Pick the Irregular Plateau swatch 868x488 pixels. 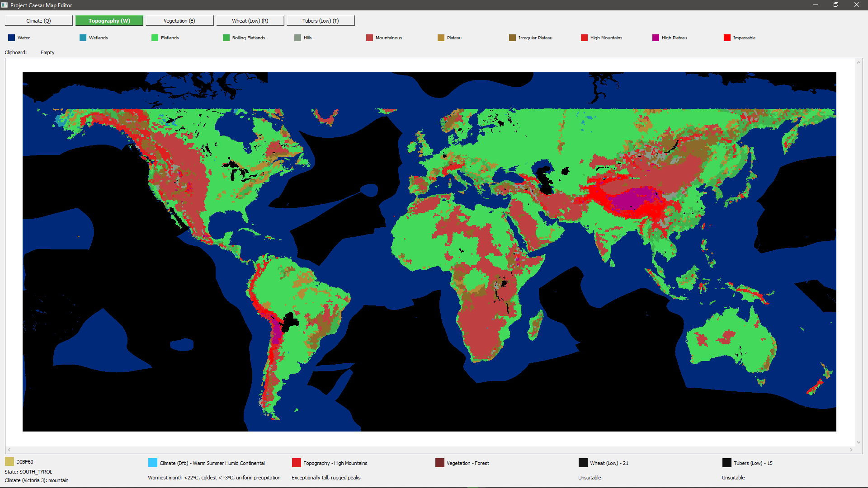click(x=513, y=38)
